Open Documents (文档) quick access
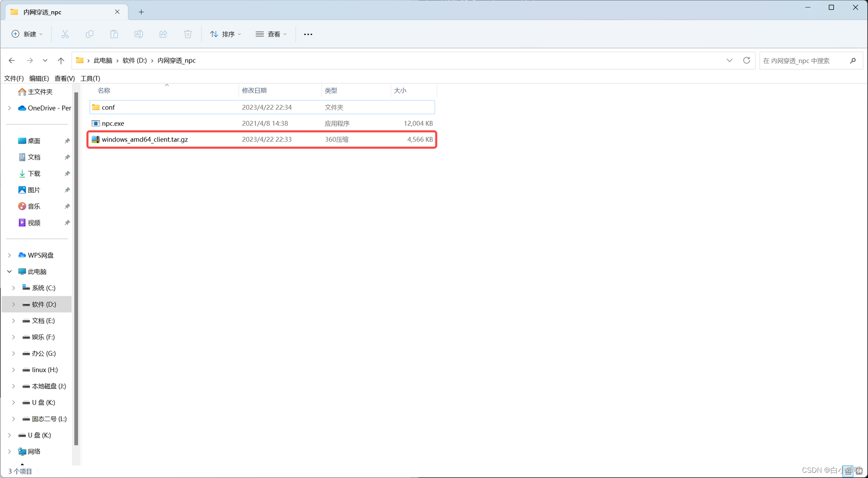 30,157
